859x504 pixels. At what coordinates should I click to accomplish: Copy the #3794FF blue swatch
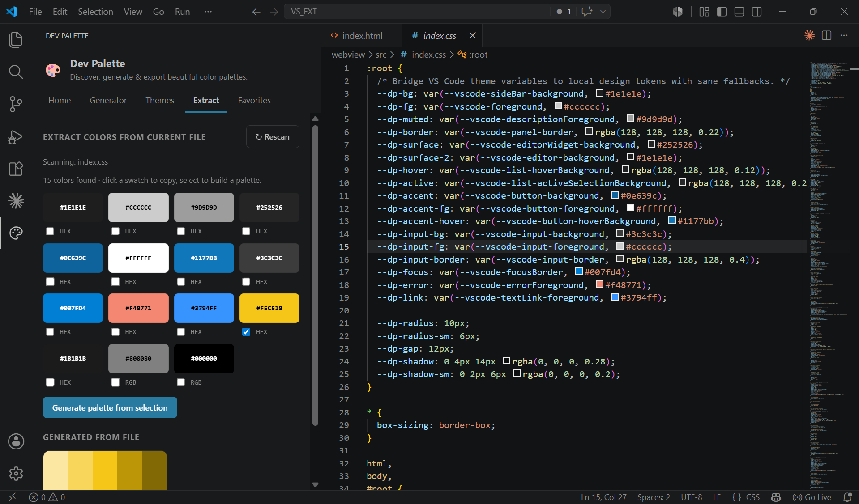tap(204, 308)
